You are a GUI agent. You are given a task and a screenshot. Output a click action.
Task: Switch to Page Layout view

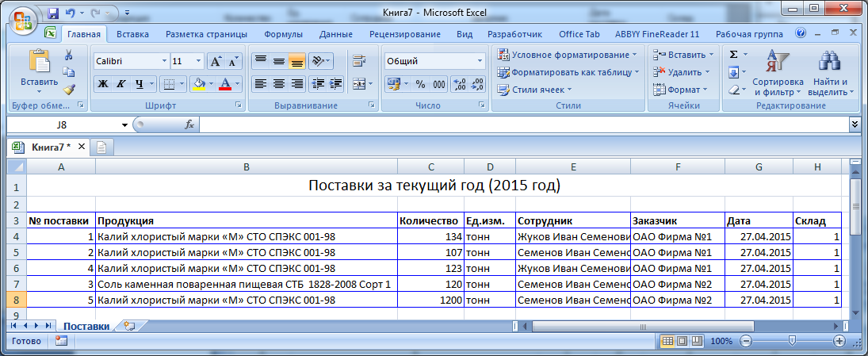(683, 341)
